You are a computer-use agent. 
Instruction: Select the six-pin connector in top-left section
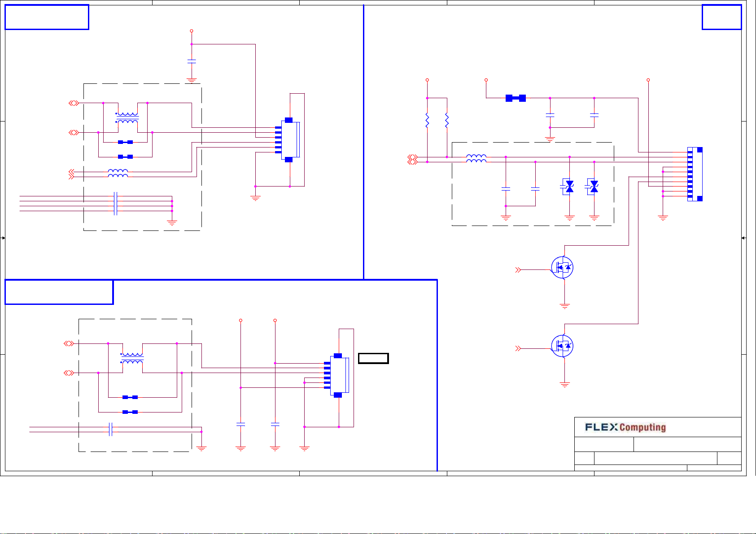(288, 140)
